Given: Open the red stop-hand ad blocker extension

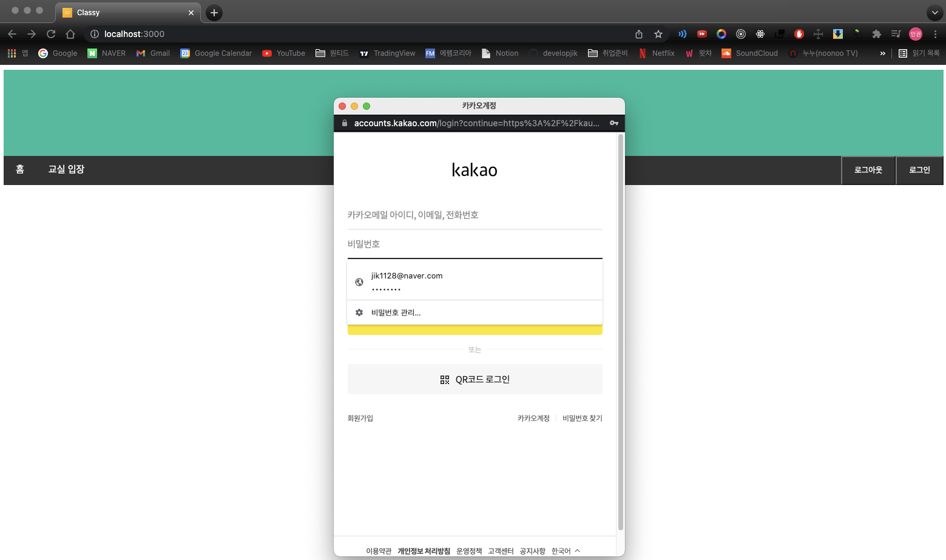Looking at the screenshot, I should (799, 34).
